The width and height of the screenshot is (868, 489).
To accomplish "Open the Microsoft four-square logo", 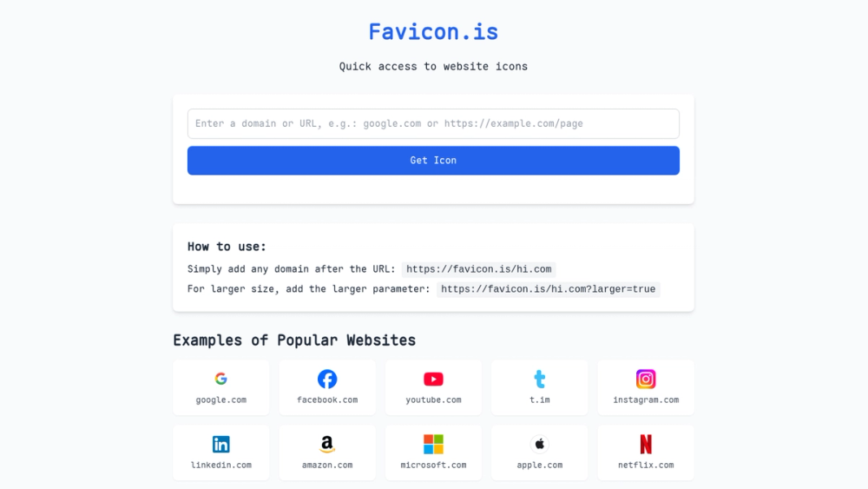I will point(433,444).
